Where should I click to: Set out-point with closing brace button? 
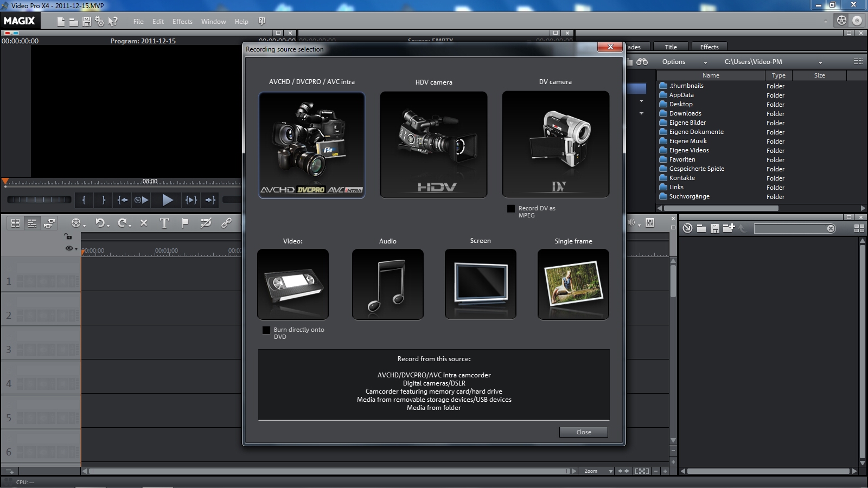coord(103,200)
